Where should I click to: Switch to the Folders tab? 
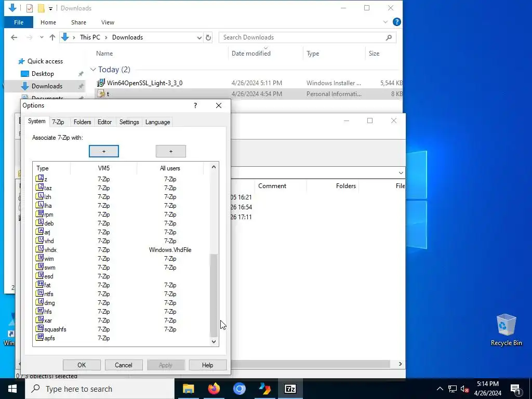pyautogui.click(x=82, y=122)
